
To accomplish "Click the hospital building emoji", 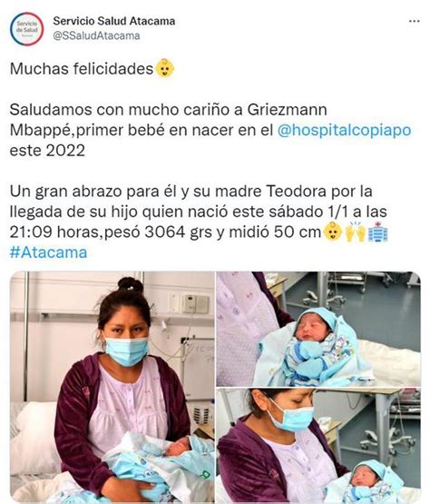I will pyautogui.click(x=378, y=232).
